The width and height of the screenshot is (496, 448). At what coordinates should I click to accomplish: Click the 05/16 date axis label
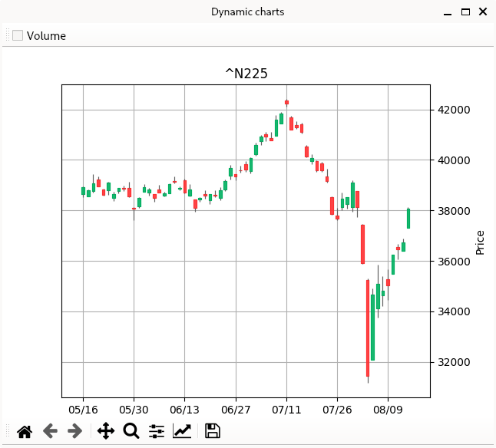(83, 410)
